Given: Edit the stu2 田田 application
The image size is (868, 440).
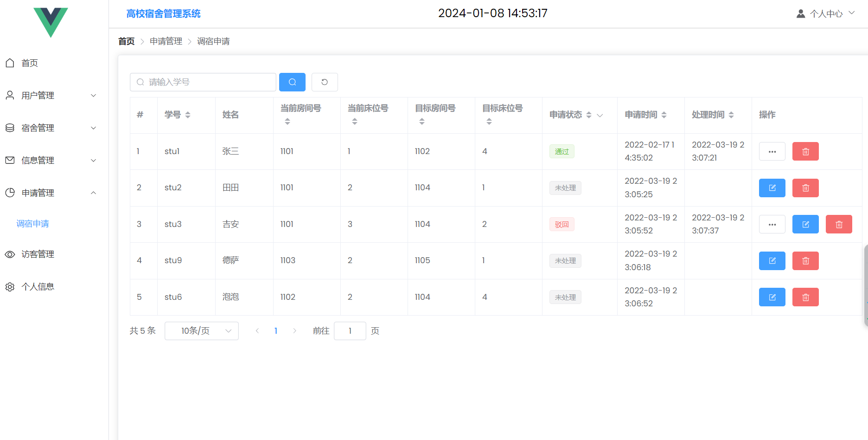Looking at the screenshot, I should tap(772, 188).
